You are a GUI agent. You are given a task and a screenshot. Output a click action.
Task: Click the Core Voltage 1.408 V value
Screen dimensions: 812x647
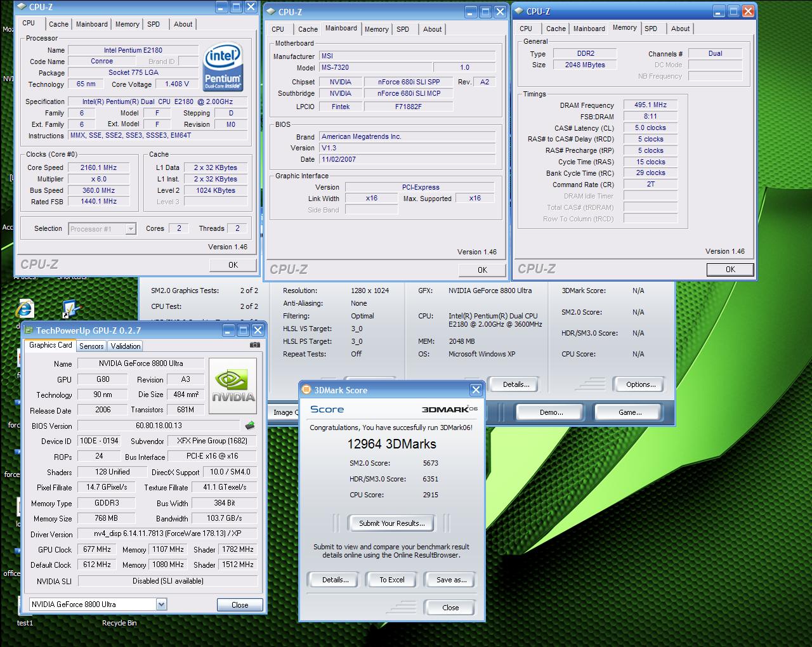(177, 84)
